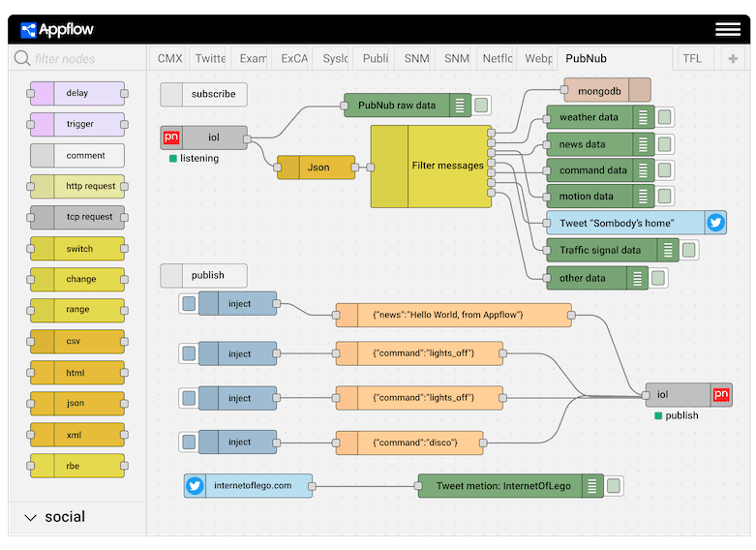Click the Appflow logo icon

[28, 30]
